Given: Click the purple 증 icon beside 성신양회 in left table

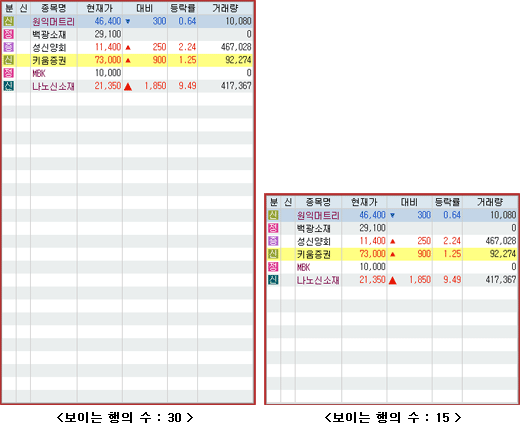Looking at the screenshot, I should tap(9, 47).
